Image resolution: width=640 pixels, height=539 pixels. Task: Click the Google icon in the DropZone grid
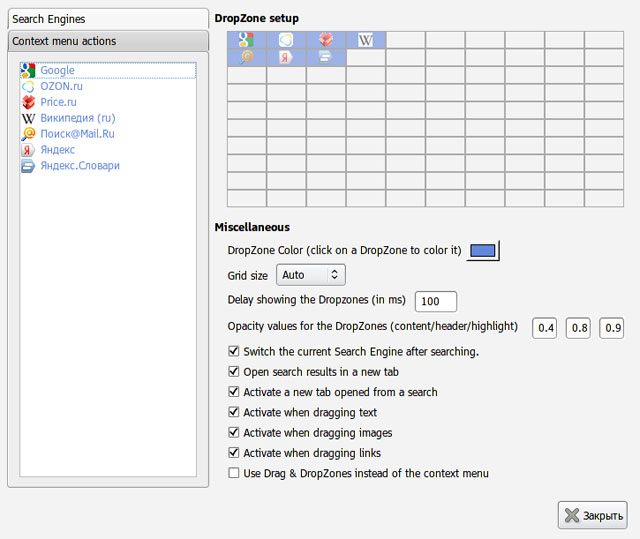(246, 40)
